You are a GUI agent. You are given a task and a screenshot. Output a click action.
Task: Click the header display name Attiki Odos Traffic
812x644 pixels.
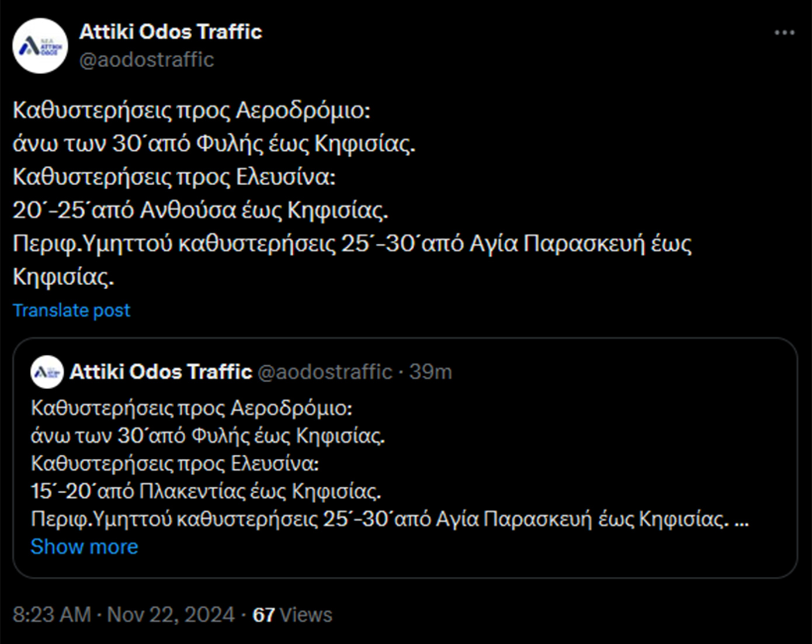(x=171, y=32)
